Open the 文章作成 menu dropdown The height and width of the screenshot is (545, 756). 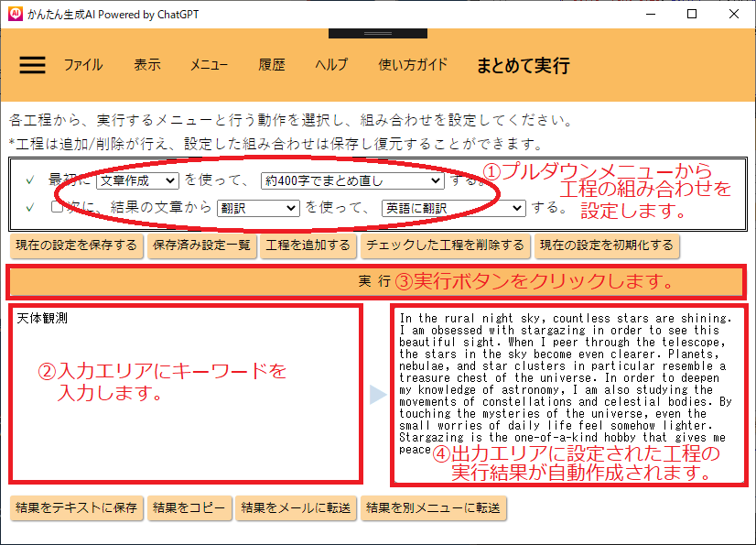[x=137, y=180]
